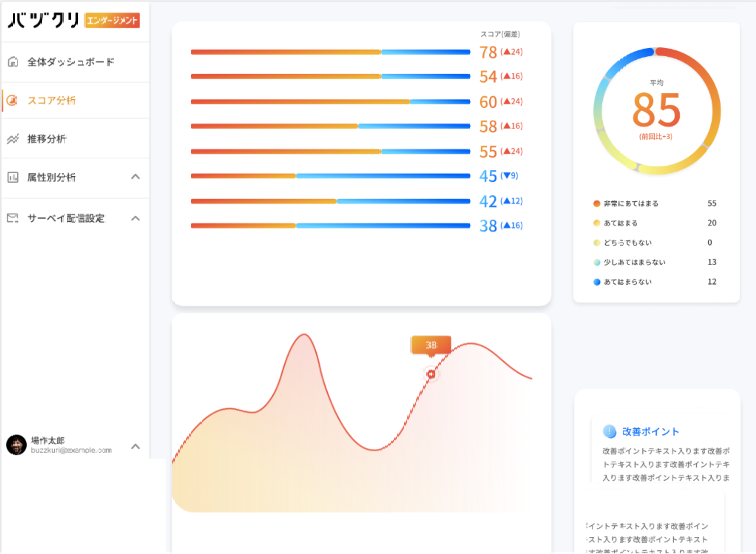Open the 全体ダッシュボード menu item

coord(70,62)
